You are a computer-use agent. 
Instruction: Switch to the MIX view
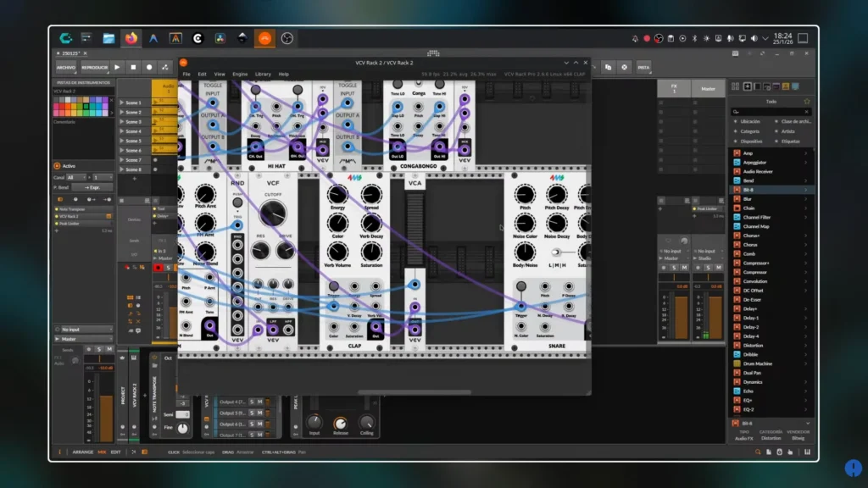pyautogui.click(x=102, y=452)
